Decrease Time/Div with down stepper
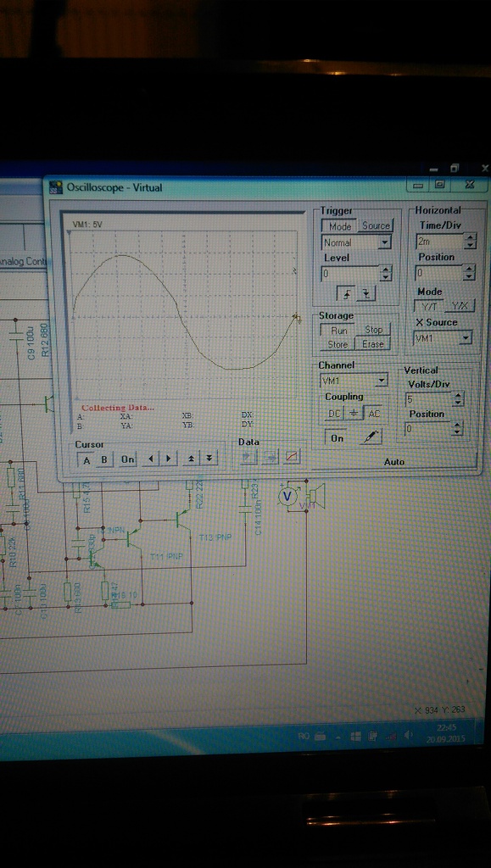 click(x=470, y=245)
